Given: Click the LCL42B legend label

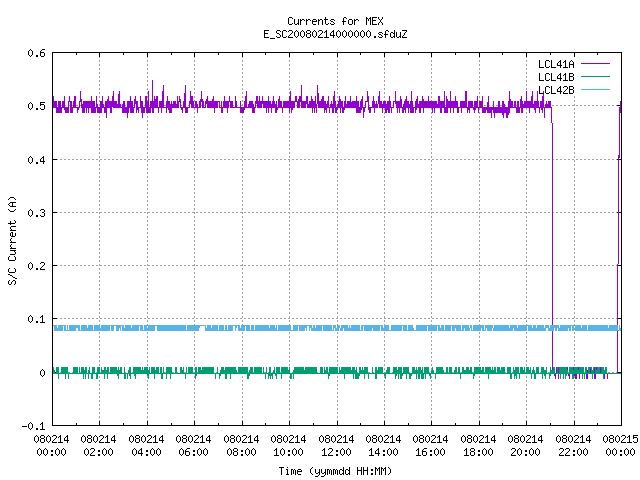Looking at the screenshot, I should pyautogui.click(x=556, y=90).
